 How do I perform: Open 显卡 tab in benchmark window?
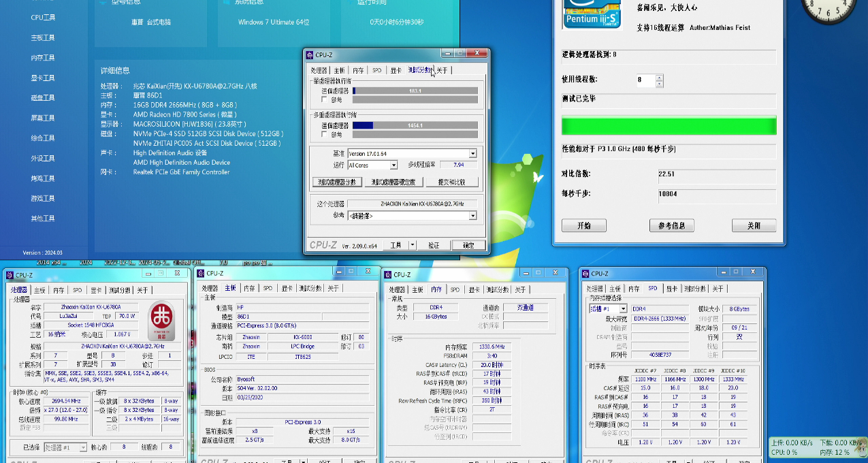[396, 70]
